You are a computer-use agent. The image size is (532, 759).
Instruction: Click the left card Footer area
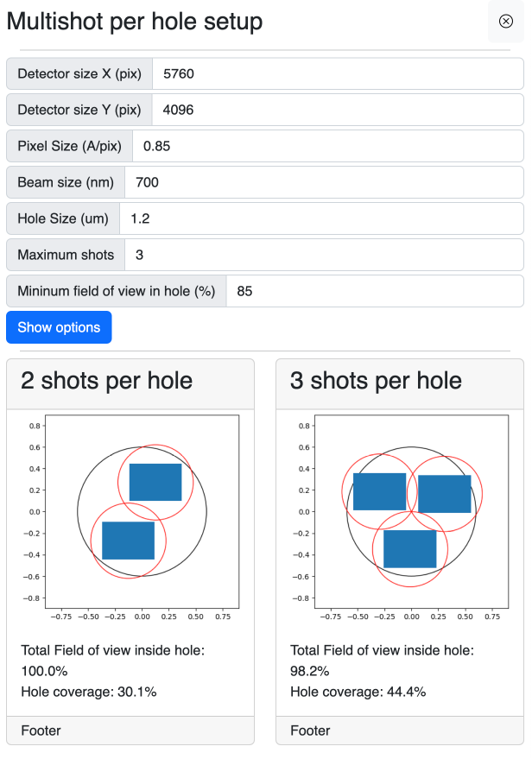click(x=40, y=731)
